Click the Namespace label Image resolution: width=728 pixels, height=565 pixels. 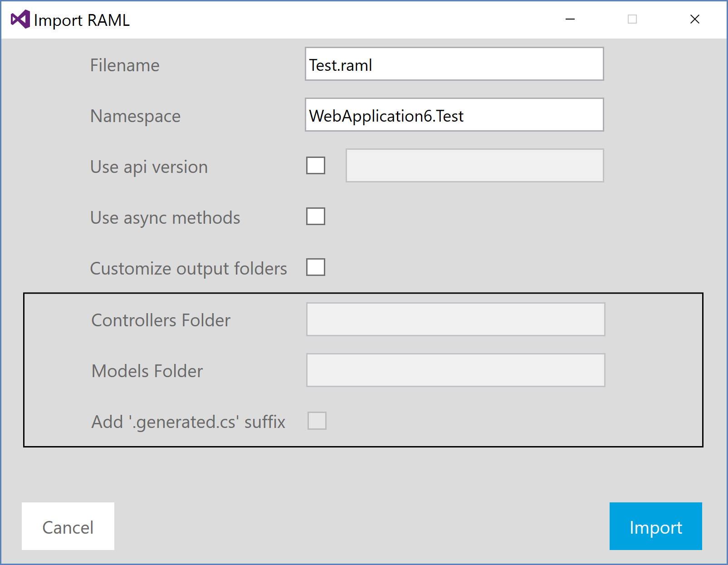(x=136, y=117)
